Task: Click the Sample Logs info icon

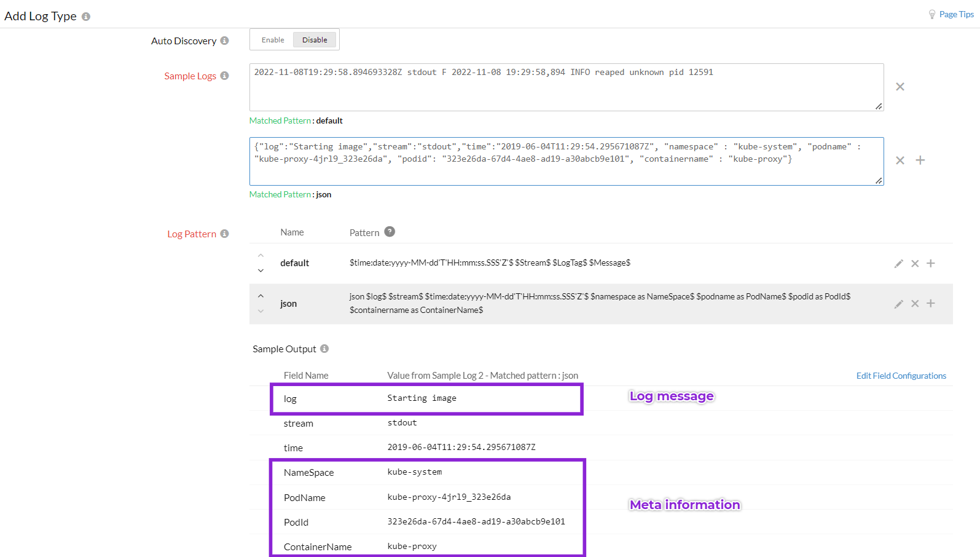Action: pos(224,76)
